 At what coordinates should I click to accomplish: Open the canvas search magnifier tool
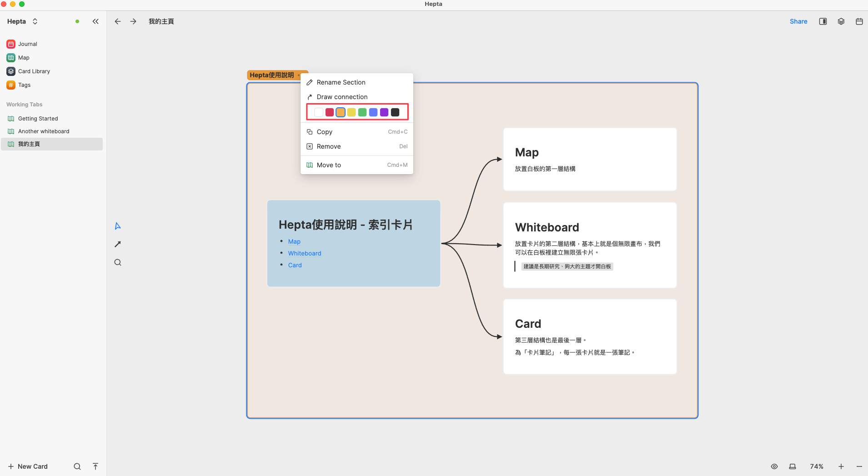coord(117,262)
